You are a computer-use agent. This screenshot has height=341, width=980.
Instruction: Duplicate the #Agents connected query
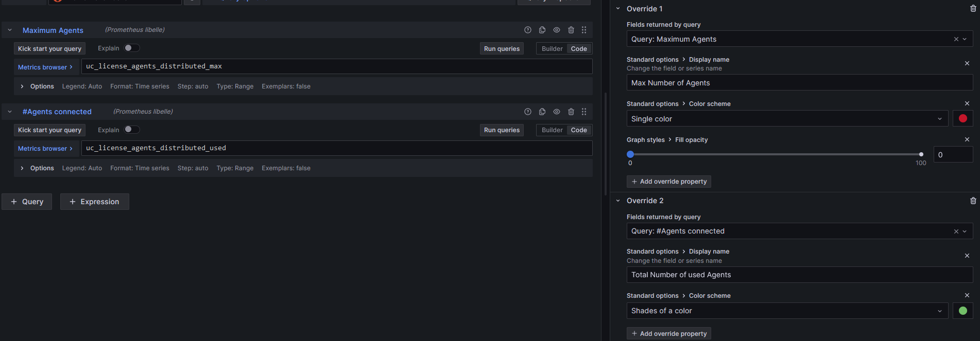tap(542, 112)
